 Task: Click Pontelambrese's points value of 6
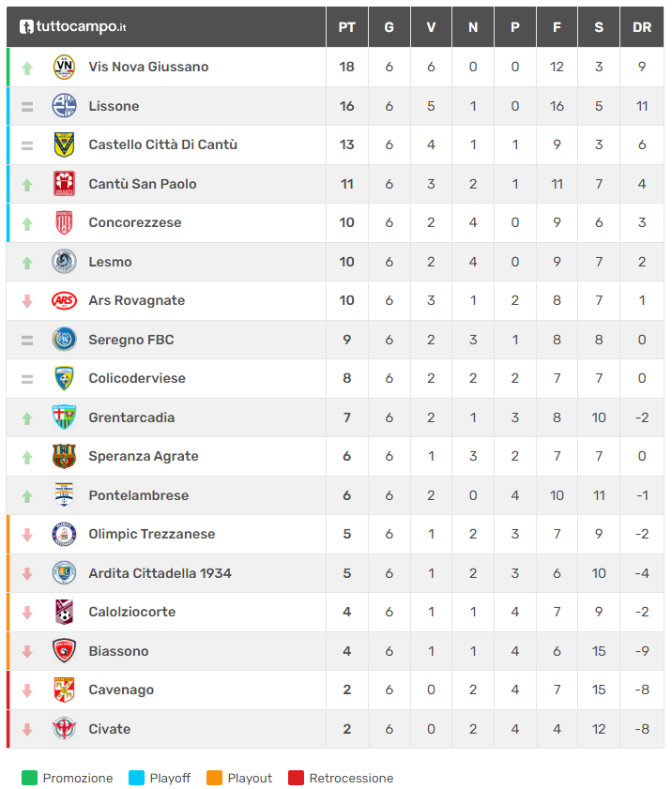point(347,495)
